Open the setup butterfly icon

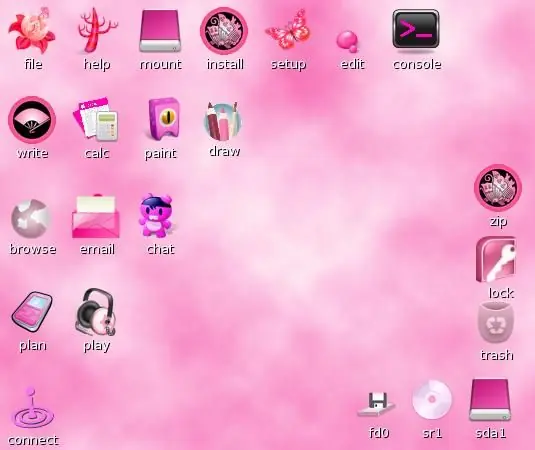click(x=288, y=30)
